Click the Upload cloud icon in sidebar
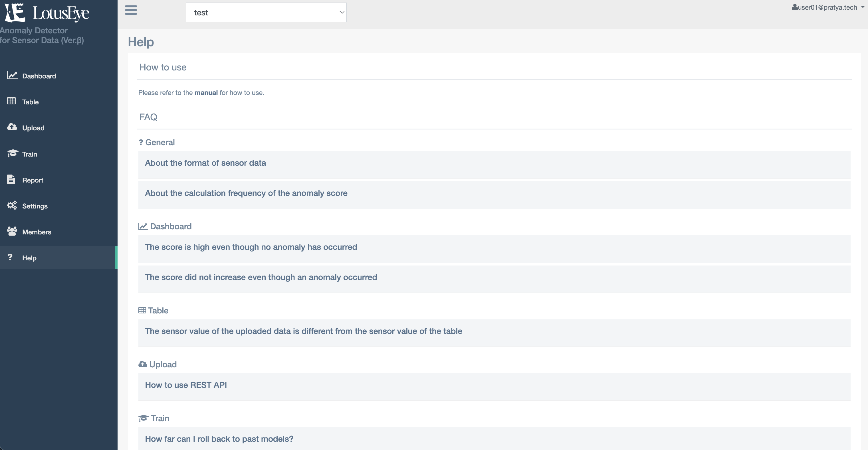This screenshot has height=450, width=868. point(12,127)
